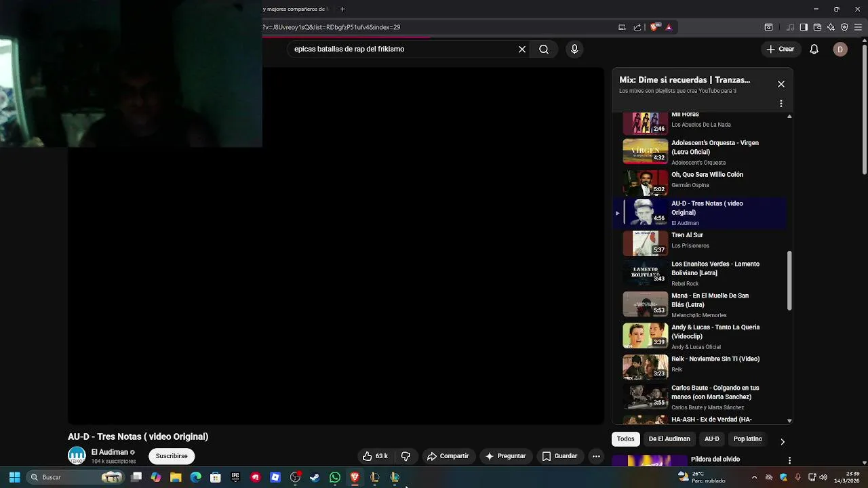This screenshot has width=868, height=488.
Task: Toggle Guardar to save the video
Action: click(x=559, y=456)
